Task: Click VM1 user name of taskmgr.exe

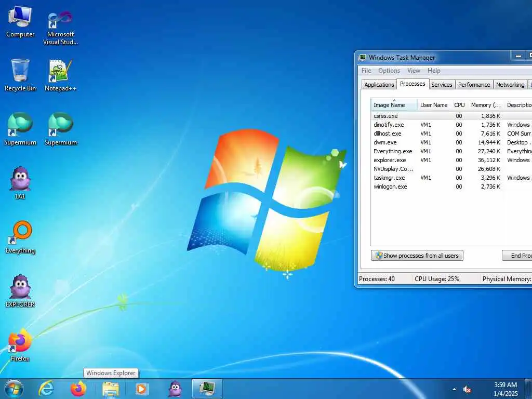Action: pyautogui.click(x=426, y=178)
